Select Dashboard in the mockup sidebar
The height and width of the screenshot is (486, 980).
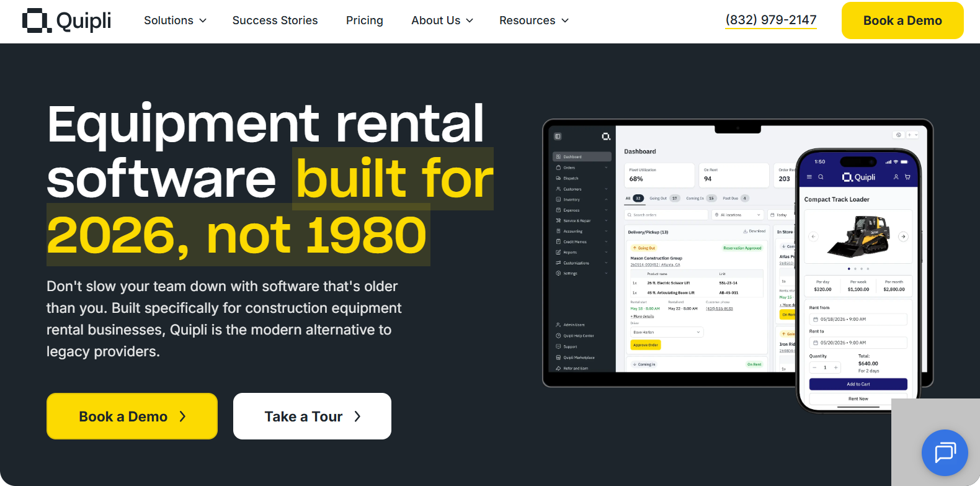(x=582, y=157)
